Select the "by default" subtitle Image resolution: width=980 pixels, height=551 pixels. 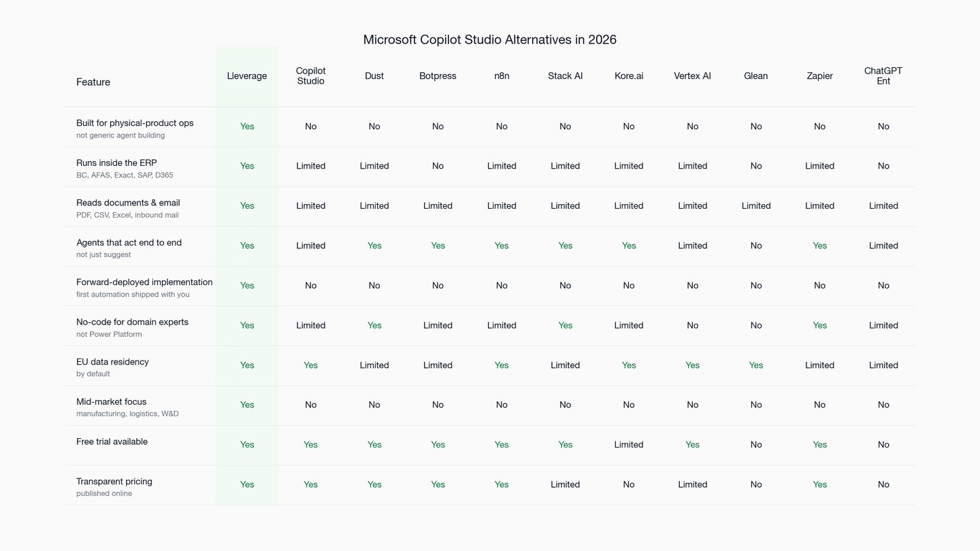point(93,374)
